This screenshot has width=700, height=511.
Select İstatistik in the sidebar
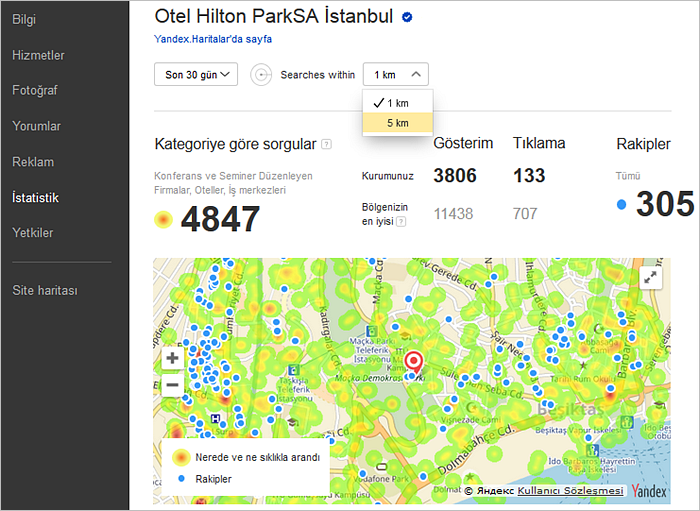coord(35,197)
